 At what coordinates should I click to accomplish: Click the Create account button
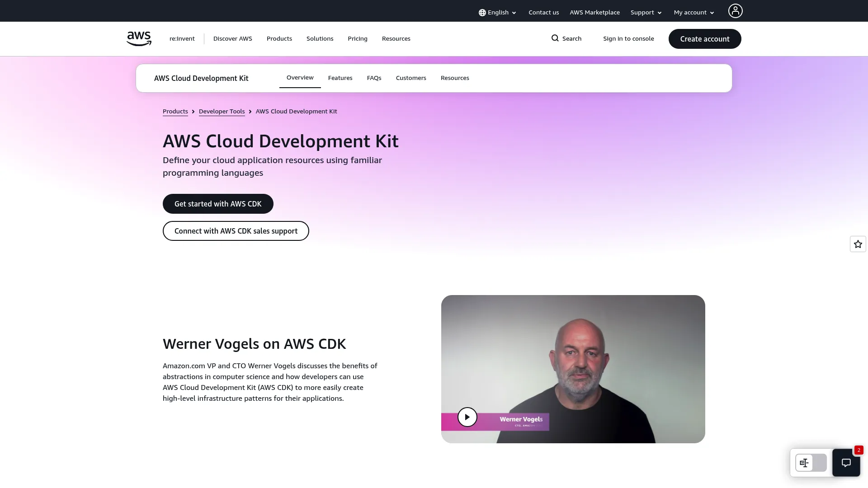[705, 39]
